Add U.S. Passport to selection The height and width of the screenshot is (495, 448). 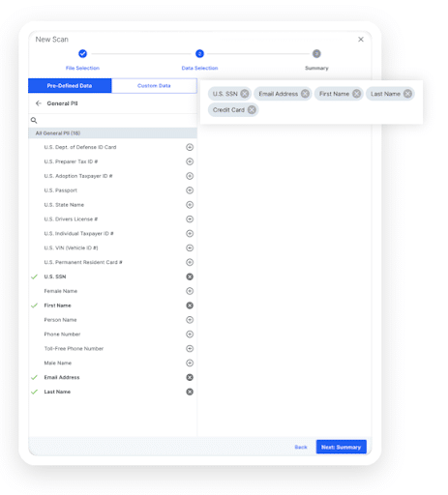[190, 190]
